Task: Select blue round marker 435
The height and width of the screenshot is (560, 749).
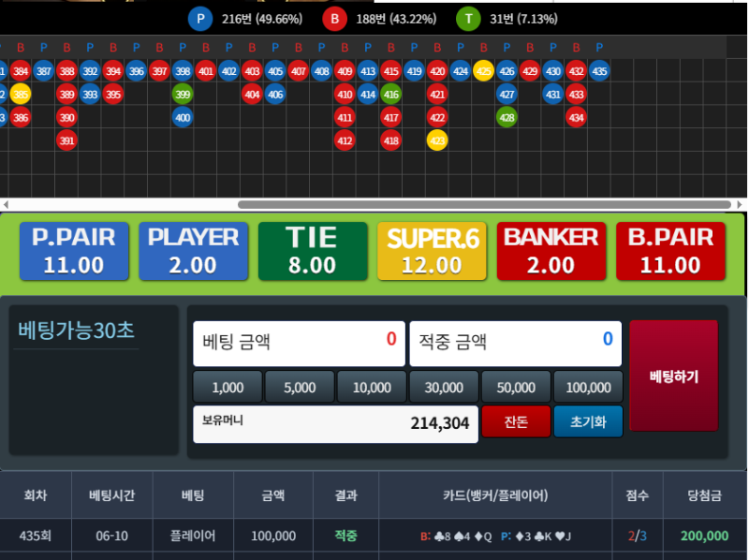Action: pyautogui.click(x=599, y=71)
